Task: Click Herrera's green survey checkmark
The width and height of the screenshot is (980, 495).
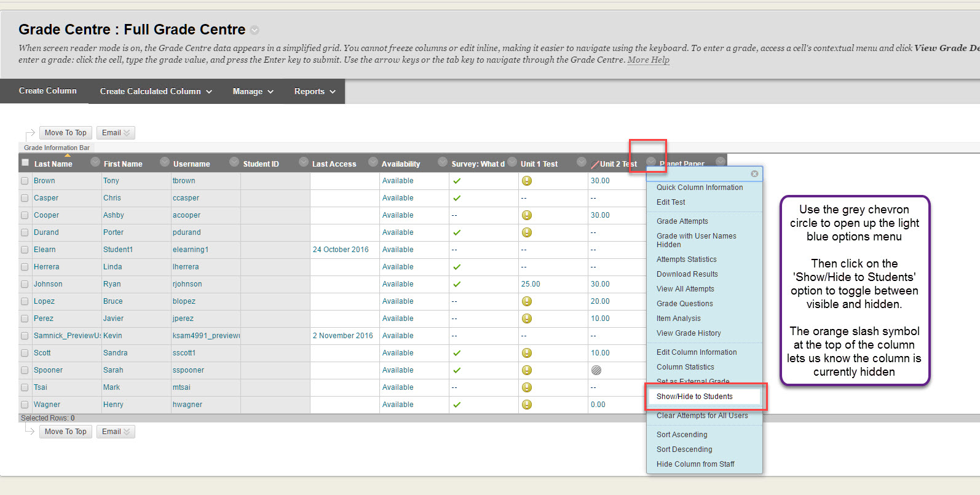Action: click(457, 267)
